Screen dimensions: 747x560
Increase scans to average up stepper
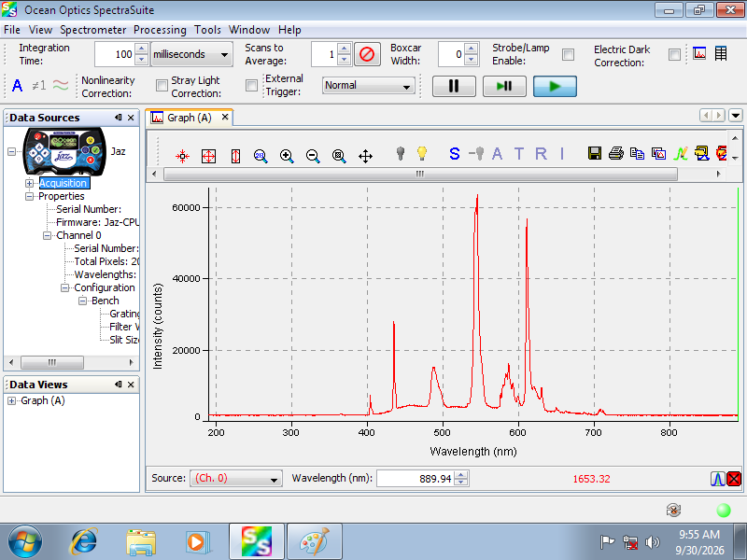tap(344, 49)
